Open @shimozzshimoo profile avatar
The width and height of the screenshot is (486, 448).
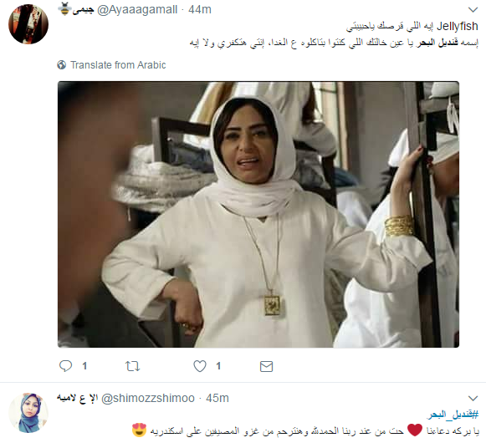(x=28, y=413)
